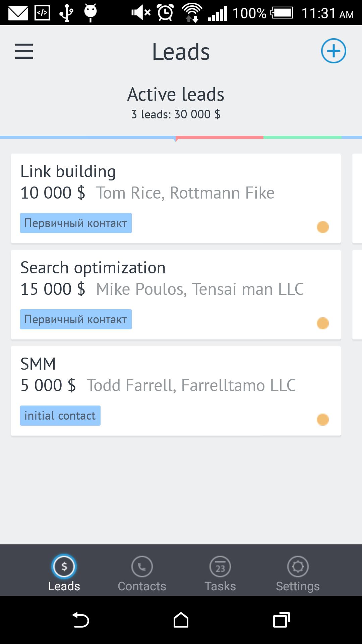This screenshot has height=644, width=362.
Task: Toggle the 'Первичный контакт' label on Link building
Action: 75,223
